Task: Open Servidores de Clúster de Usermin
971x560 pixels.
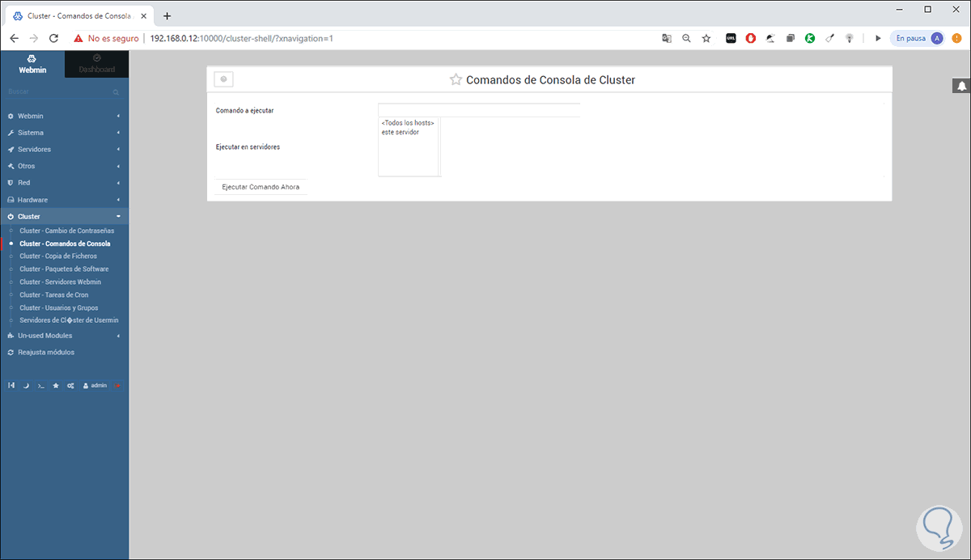Action: pyautogui.click(x=69, y=320)
